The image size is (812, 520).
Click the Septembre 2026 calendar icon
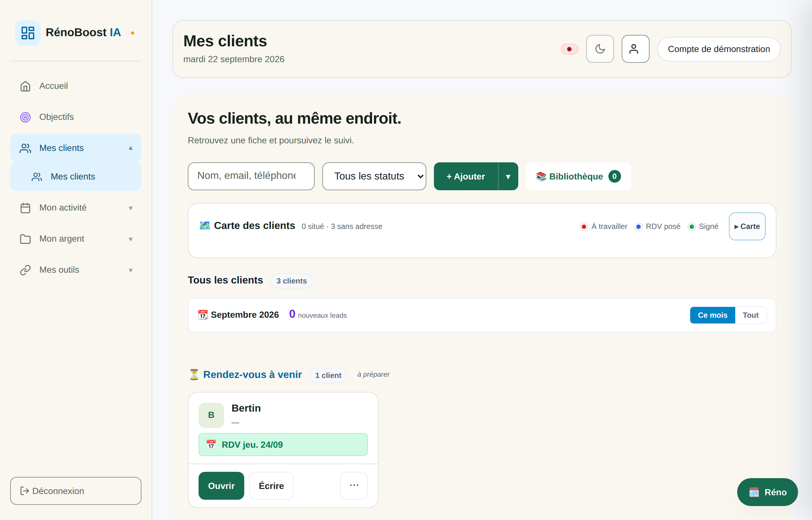pyautogui.click(x=203, y=315)
